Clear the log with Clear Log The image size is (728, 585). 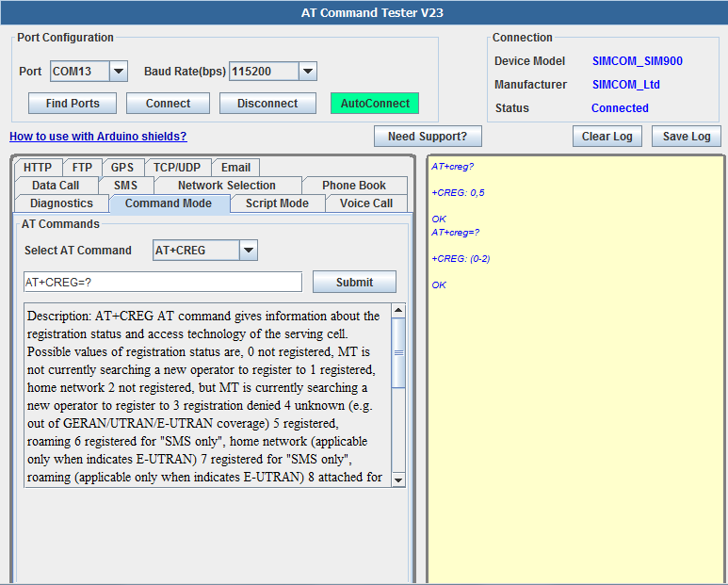point(607,136)
